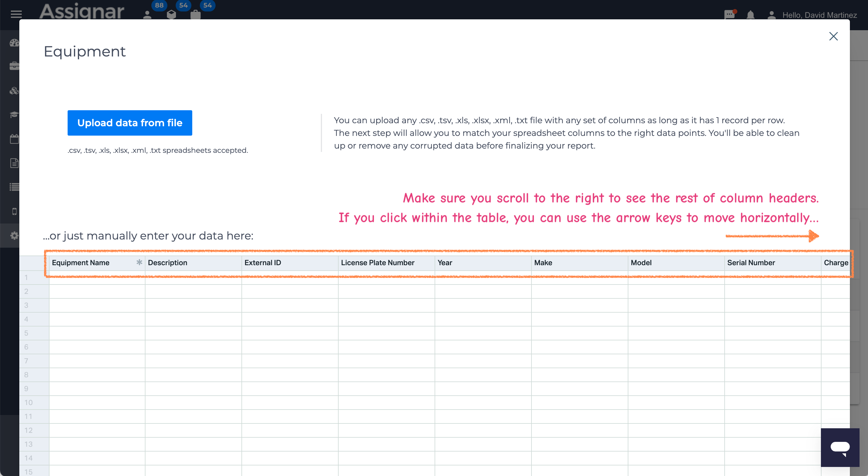Open the cubes sidebar icon
Viewport: 868px width, 476px height.
pos(14,91)
